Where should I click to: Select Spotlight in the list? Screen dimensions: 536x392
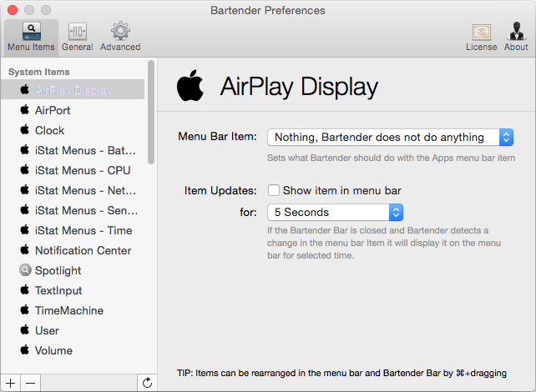(73, 270)
